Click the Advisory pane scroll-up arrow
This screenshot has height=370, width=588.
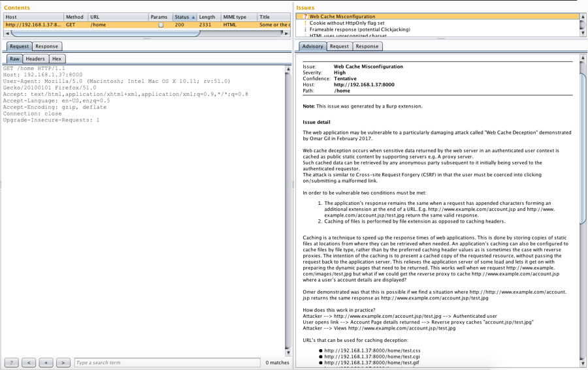(x=583, y=58)
